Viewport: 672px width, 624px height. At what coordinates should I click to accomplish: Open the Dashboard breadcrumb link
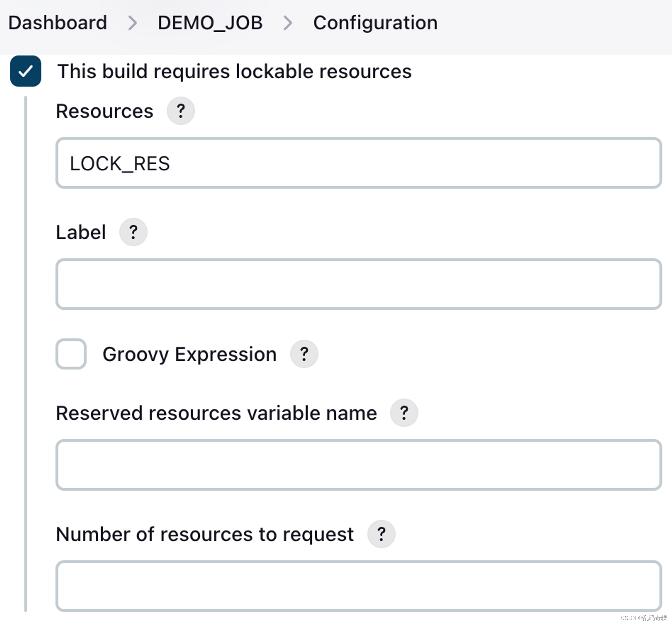(x=57, y=23)
